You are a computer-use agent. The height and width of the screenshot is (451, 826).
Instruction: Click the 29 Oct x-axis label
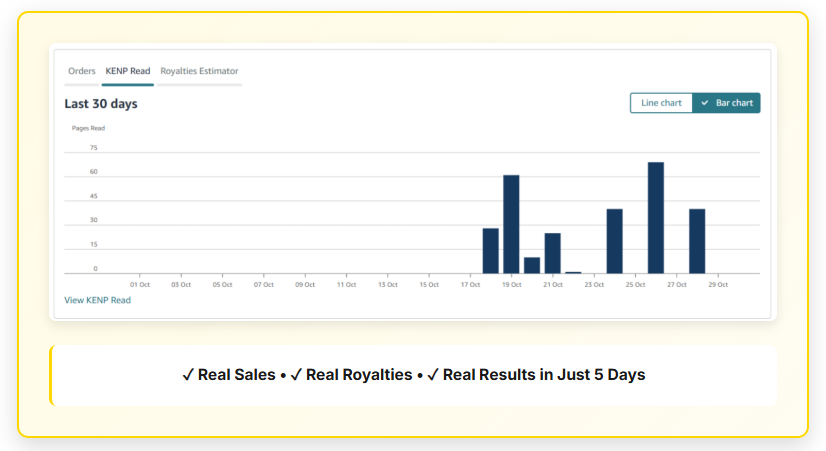[717, 285]
